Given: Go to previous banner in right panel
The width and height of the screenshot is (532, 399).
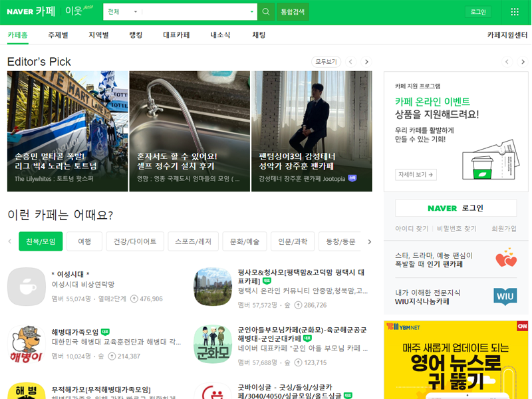Looking at the screenshot, I should [507, 62].
